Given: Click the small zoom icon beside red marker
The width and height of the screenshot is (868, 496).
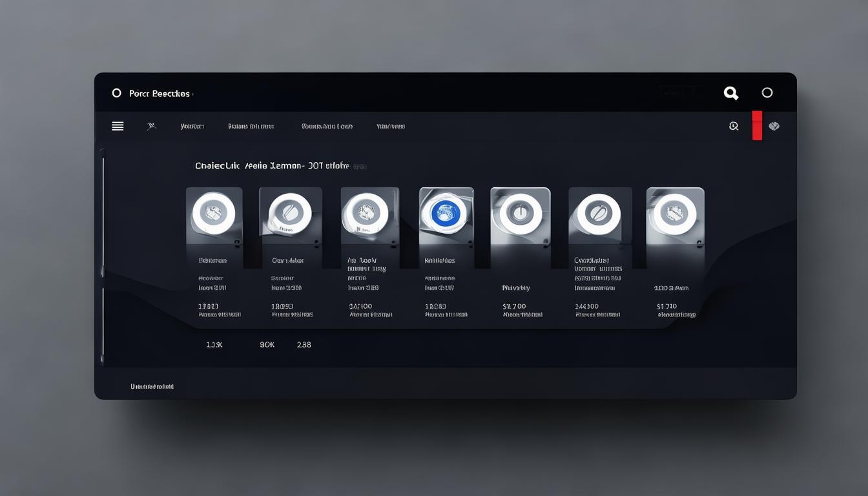Looking at the screenshot, I should [734, 126].
